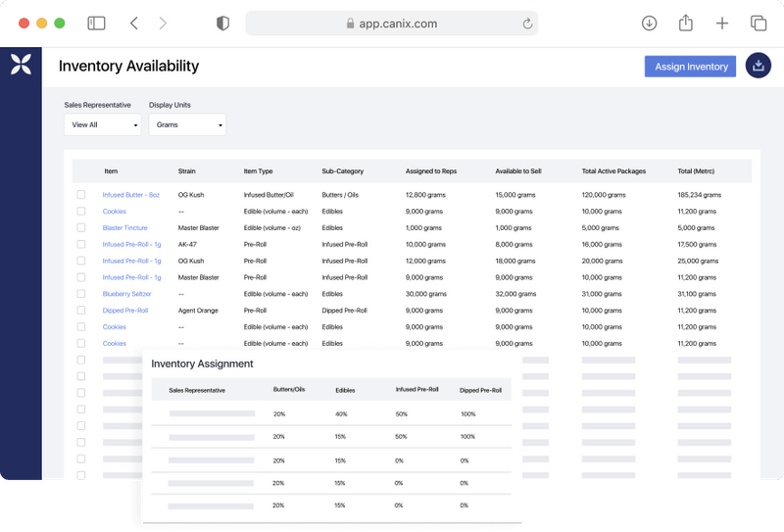This screenshot has width=784, height=532.
Task: Check the Master Blaster Infused Pre-Roll checkbox
Action: (x=81, y=277)
